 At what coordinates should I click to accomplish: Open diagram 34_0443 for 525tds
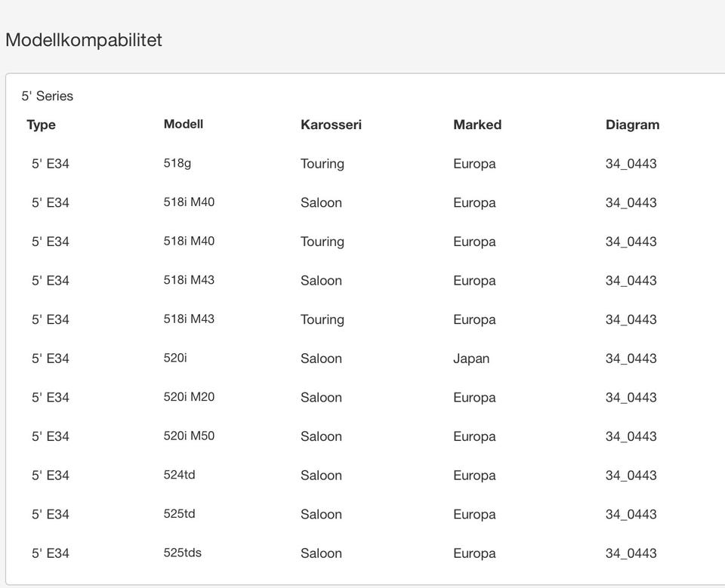(x=631, y=553)
